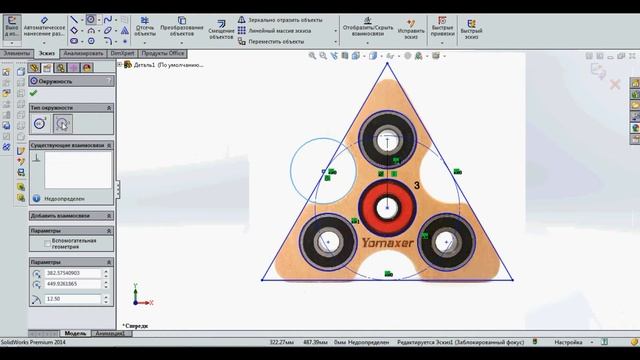Viewport: 640px width, 360px height.
Task: Select the Smart Dimension (Автоматическое нанесение размеров) tool
Action: point(44,27)
